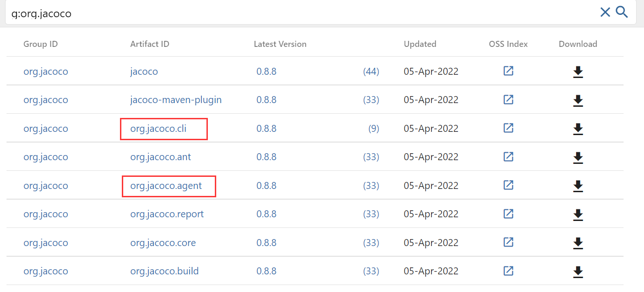
Task: Download org.jacoco.cli
Action: [x=578, y=129]
